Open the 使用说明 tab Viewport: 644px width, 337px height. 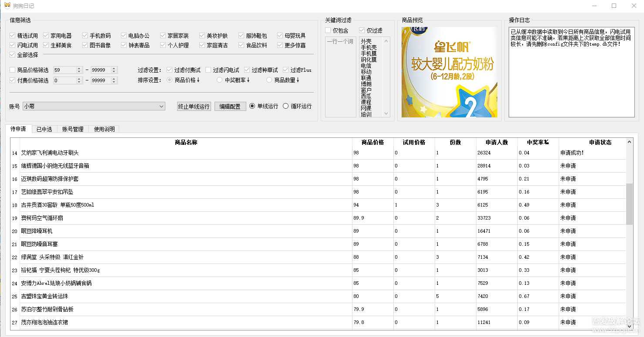click(x=104, y=128)
